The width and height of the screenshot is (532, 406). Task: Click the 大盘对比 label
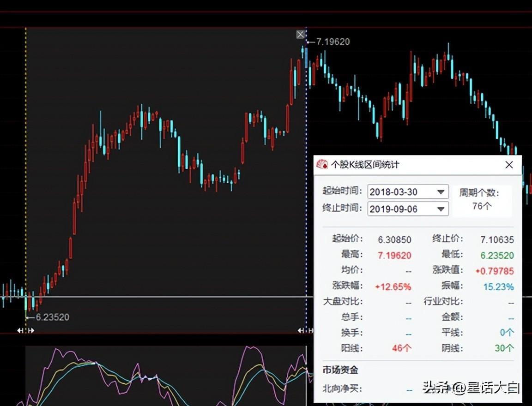tap(343, 301)
